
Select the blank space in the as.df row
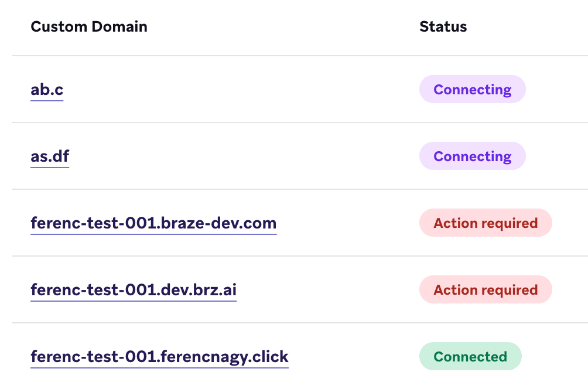[x=234, y=156]
